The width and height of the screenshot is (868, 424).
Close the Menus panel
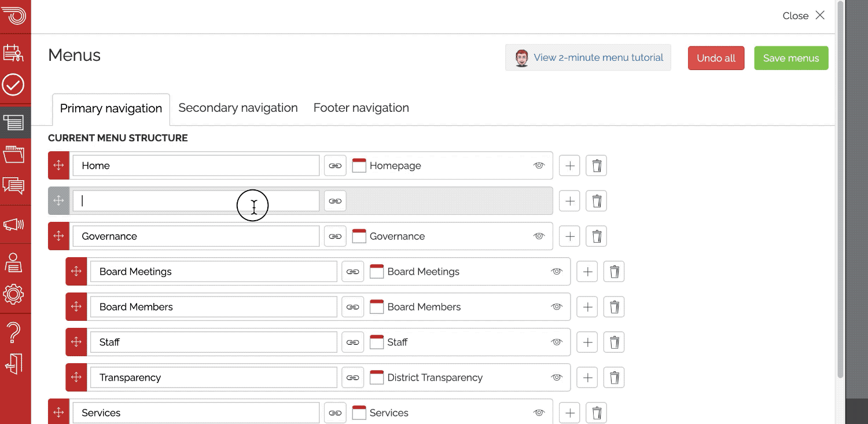click(804, 16)
